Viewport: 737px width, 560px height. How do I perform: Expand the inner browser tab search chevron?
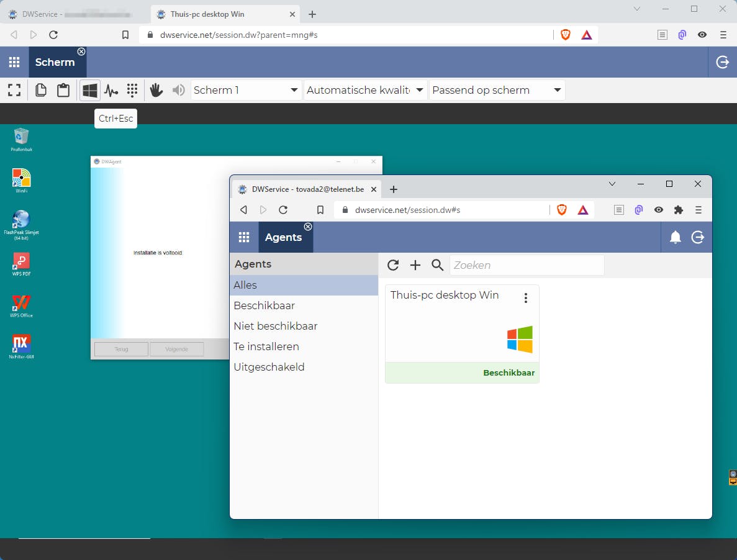point(612,184)
